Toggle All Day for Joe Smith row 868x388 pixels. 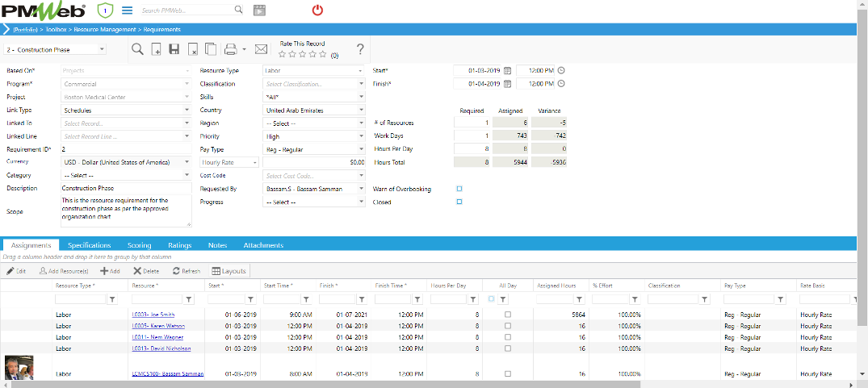pos(508,314)
